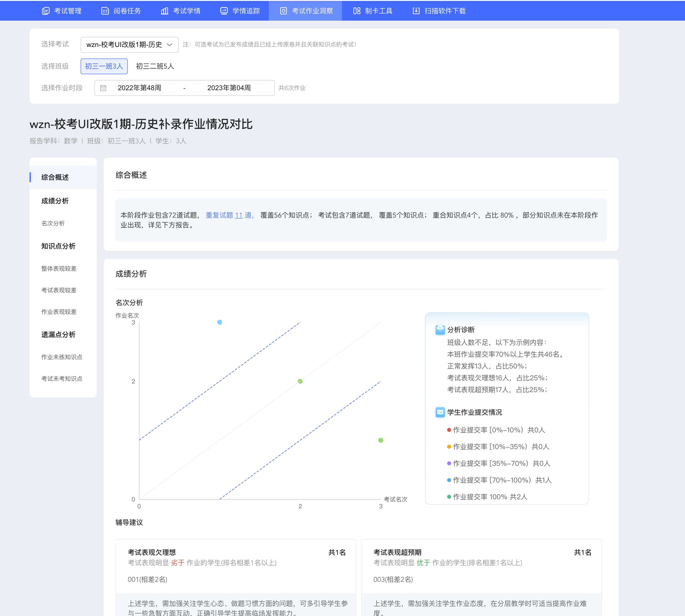Click student entry 003(相差2名)
685x616 pixels.
tap(393, 579)
